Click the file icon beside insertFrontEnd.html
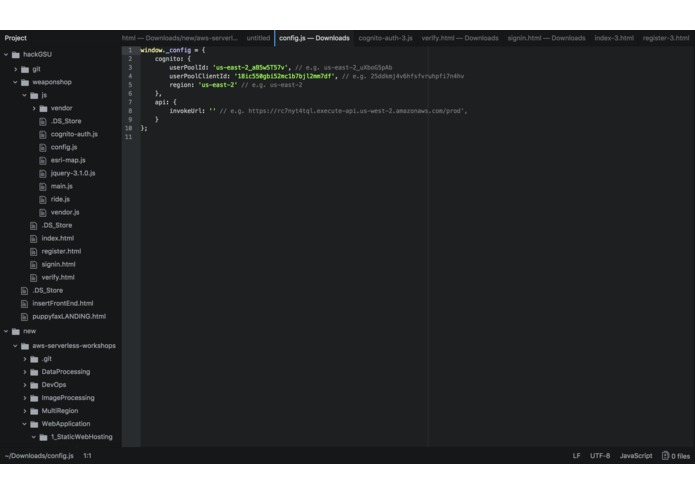The width and height of the screenshot is (695, 494). point(24,303)
